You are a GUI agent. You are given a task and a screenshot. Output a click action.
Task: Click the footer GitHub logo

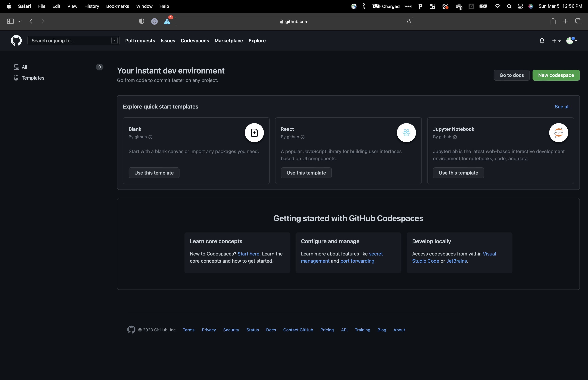(x=131, y=330)
